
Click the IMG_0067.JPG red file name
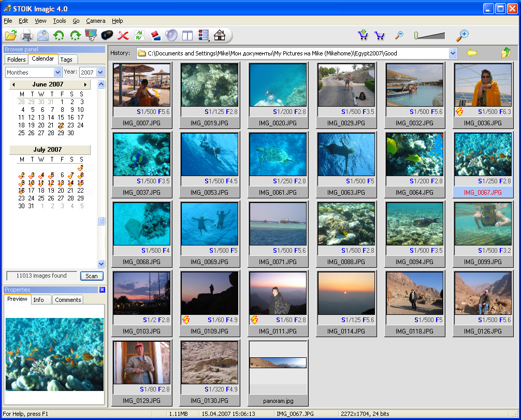[483, 192]
